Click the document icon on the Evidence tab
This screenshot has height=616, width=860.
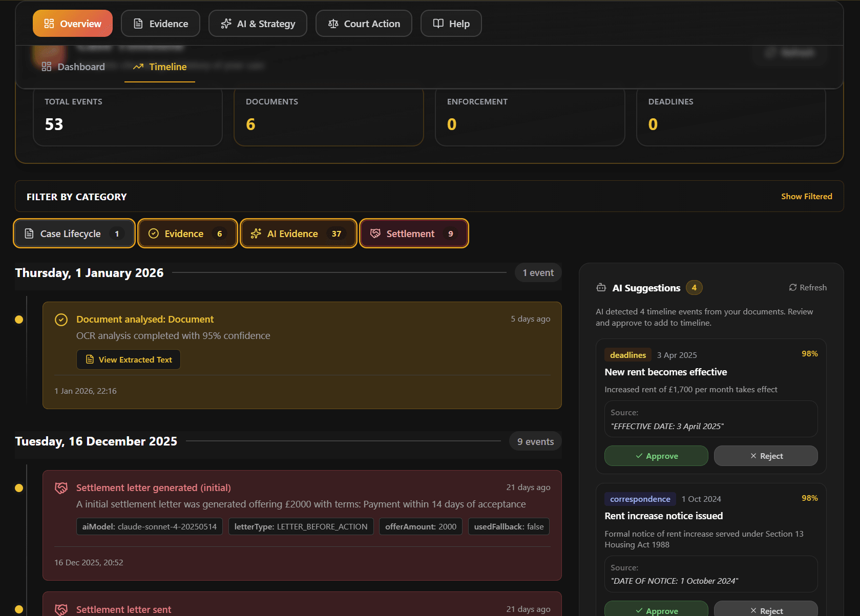pyautogui.click(x=138, y=23)
